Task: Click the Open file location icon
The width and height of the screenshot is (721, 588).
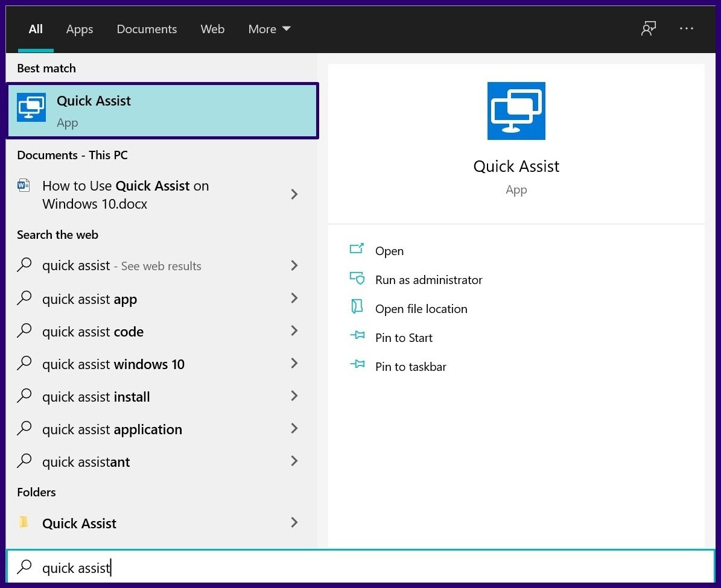Action: pyautogui.click(x=357, y=308)
